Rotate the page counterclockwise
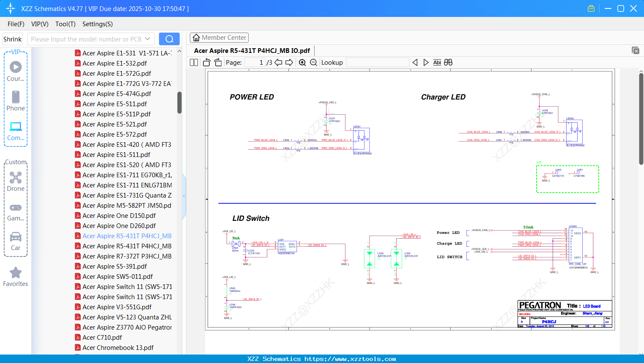This screenshot has height=363, width=644. 206,63
